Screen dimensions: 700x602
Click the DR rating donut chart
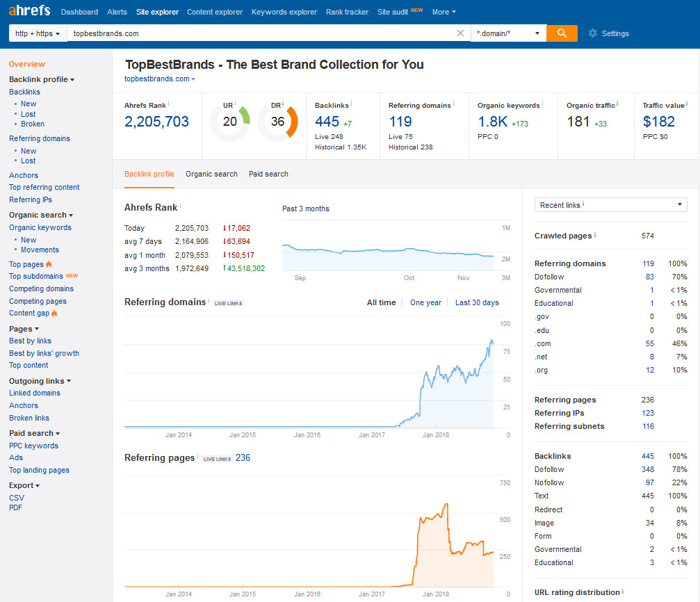click(x=277, y=122)
